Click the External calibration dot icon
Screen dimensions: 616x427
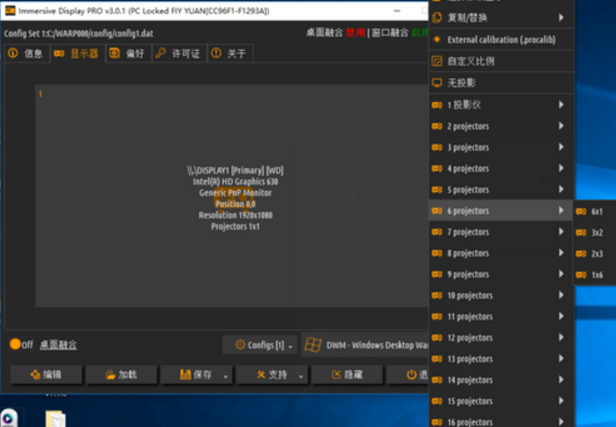click(437, 39)
